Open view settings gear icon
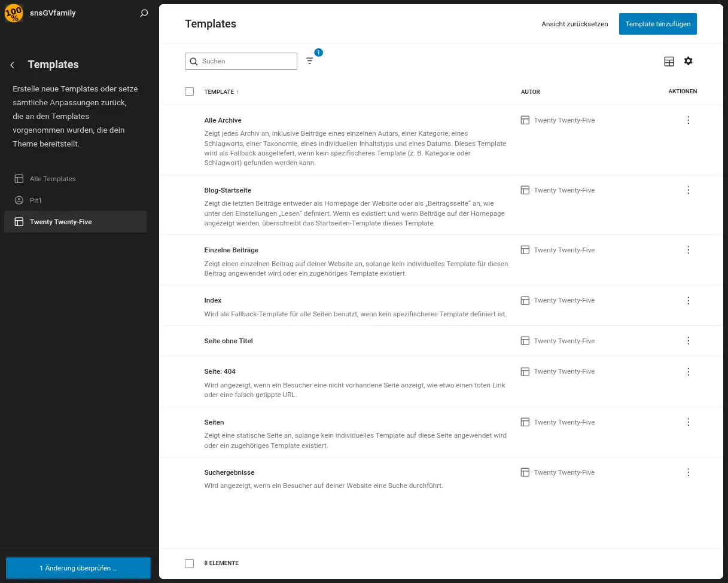Screen dimensions: 728x583 click(x=689, y=61)
